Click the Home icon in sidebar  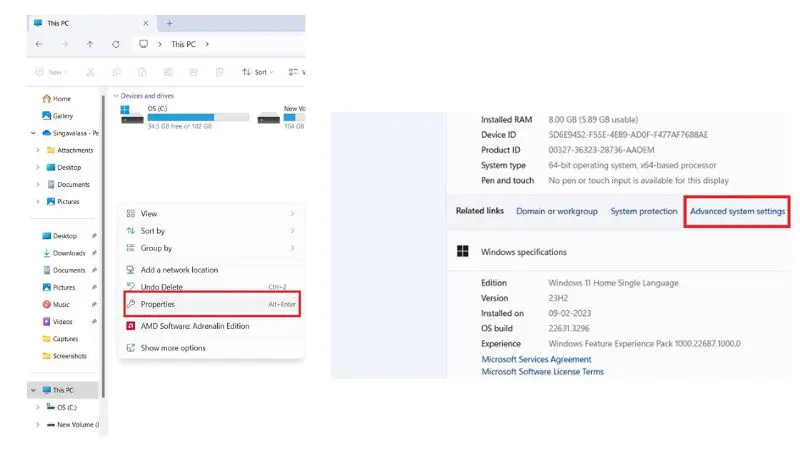coord(46,99)
